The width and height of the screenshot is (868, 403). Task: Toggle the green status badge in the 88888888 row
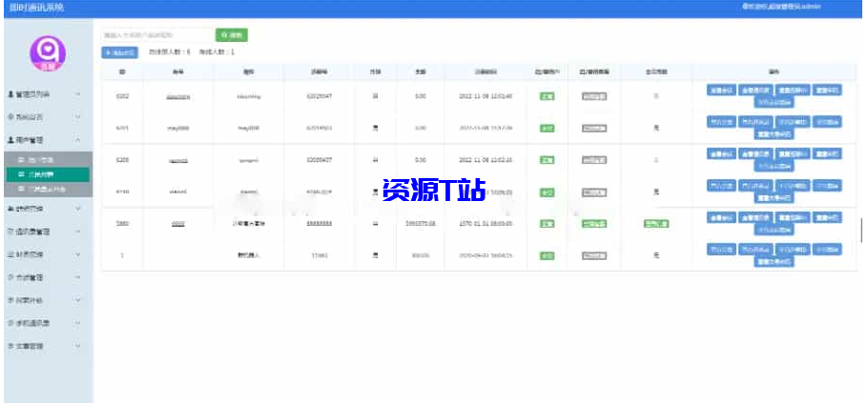point(547,224)
